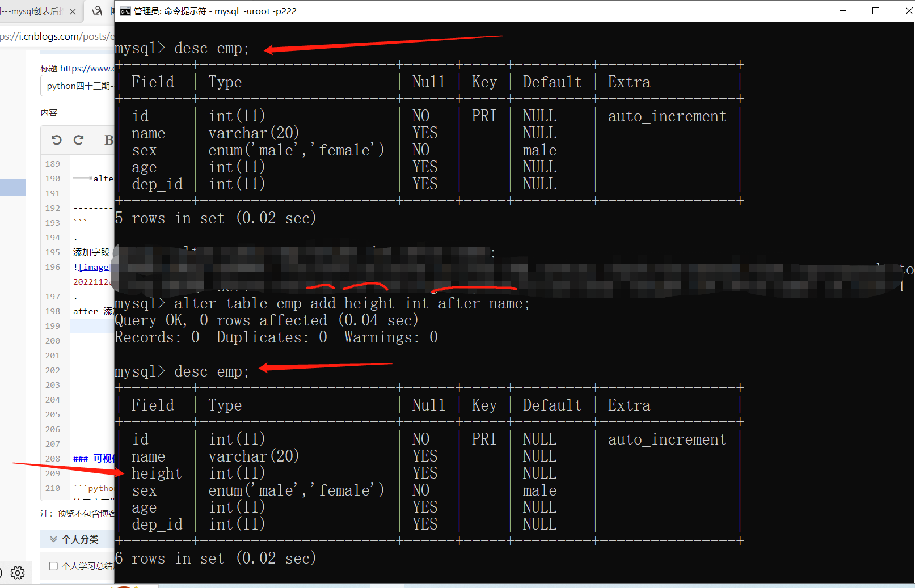Click the title field containing python四十三期
The image size is (915, 588).
78,86
